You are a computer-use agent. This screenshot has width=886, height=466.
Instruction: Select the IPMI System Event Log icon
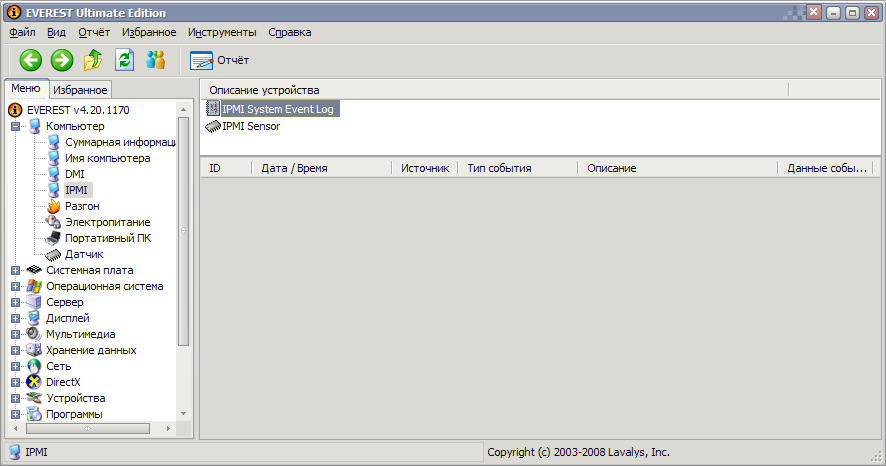[212, 108]
